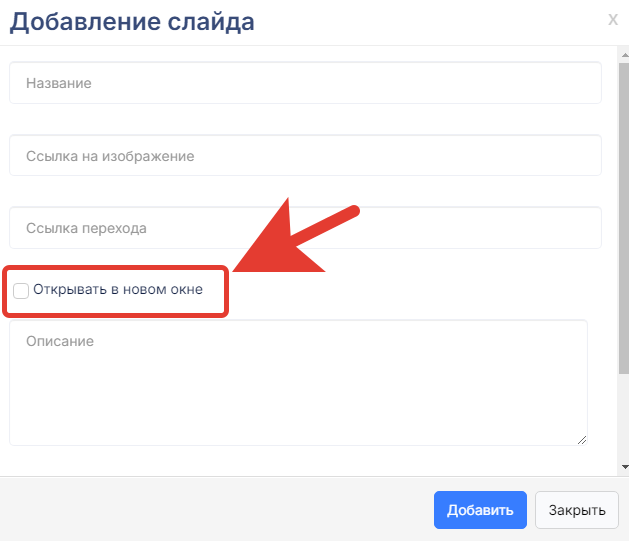Click the Ссылка перехода input field

click(305, 228)
